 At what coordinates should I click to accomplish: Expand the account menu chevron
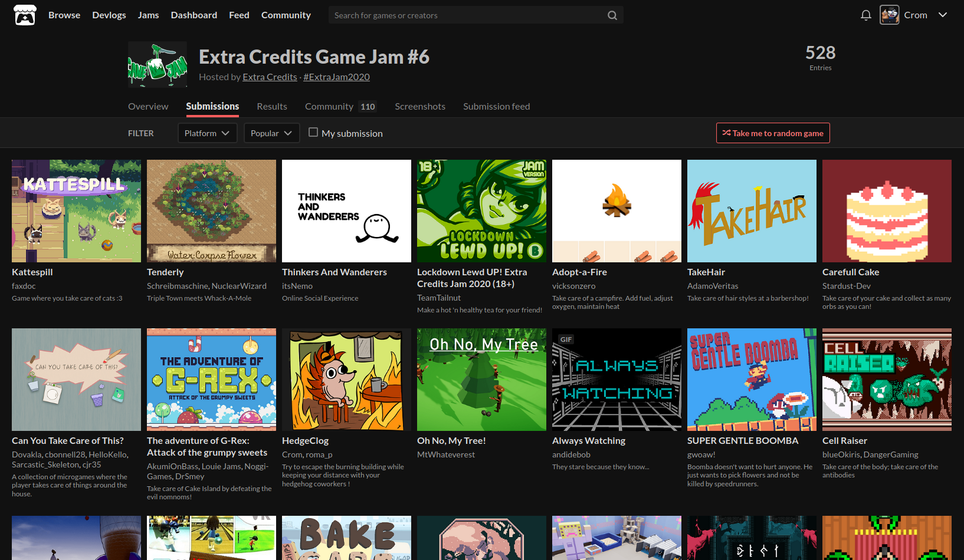943,15
